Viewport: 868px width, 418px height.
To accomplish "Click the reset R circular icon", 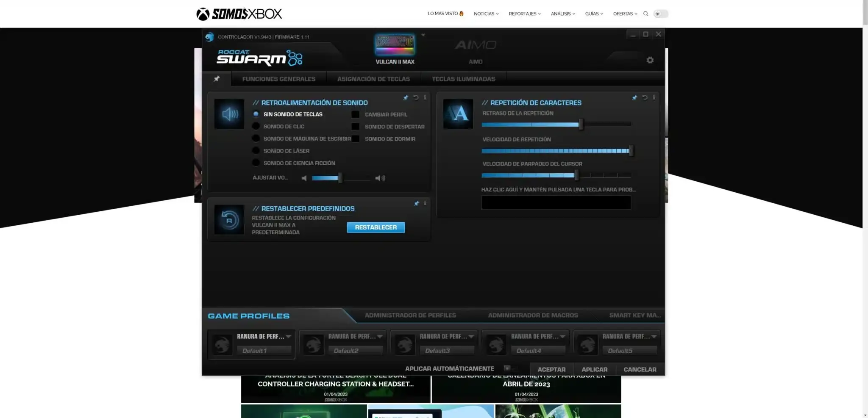I will point(229,220).
